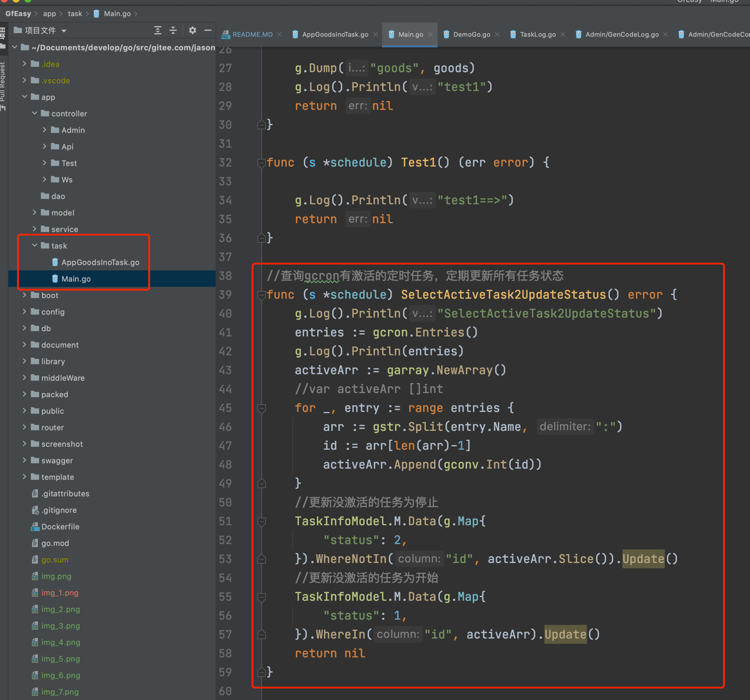Collapse the task folder
Image resolution: width=750 pixels, height=700 pixels.
click(34, 246)
